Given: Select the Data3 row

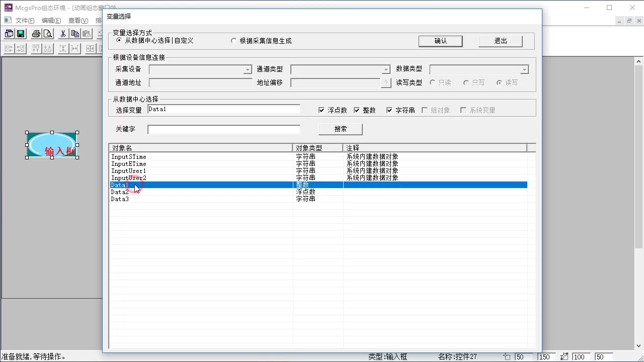Looking at the screenshot, I should tap(318, 199).
